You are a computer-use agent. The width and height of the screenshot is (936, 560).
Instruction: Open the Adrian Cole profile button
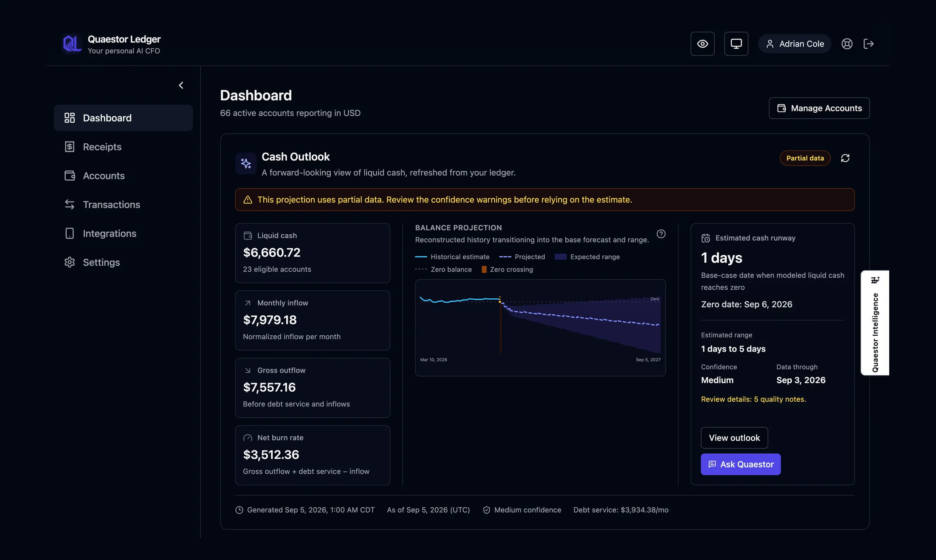click(x=794, y=44)
